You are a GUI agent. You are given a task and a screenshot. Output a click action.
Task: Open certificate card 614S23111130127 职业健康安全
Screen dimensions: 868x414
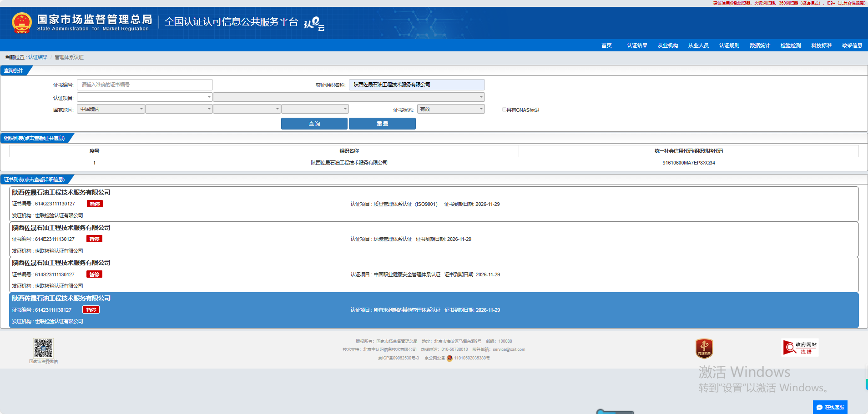(x=434, y=274)
